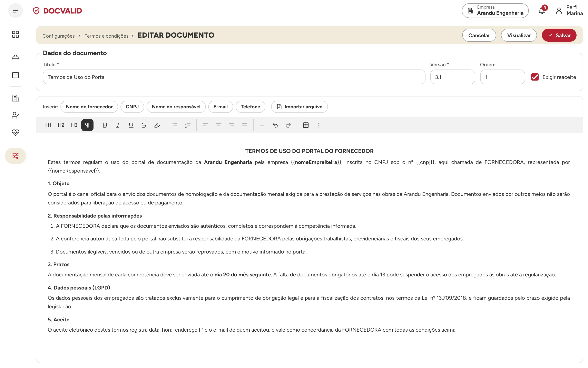Insert a table
Screen dimensions: 588x368
click(306, 125)
